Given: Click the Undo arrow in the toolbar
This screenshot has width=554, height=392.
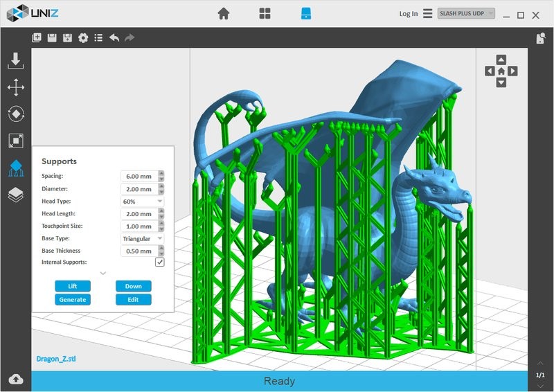Looking at the screenshot, I should point(114,38).
